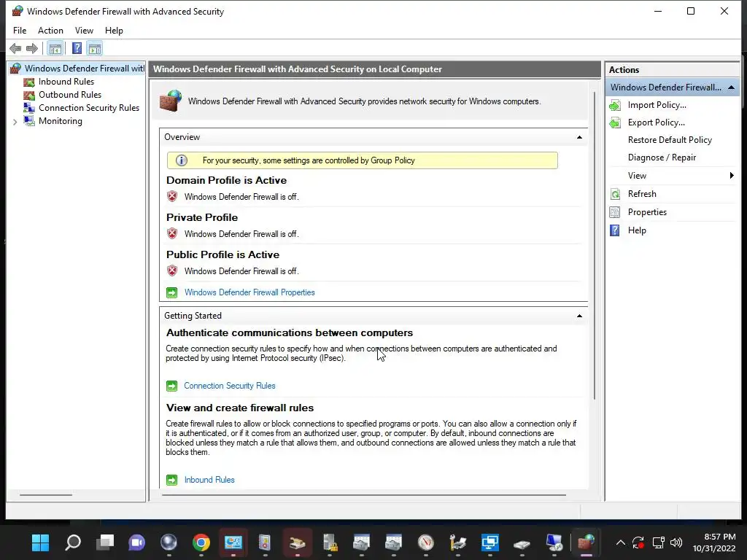Click the Domain Profile is Active heading
This screenshot has width=747, height=560.
tap(226, 181)
